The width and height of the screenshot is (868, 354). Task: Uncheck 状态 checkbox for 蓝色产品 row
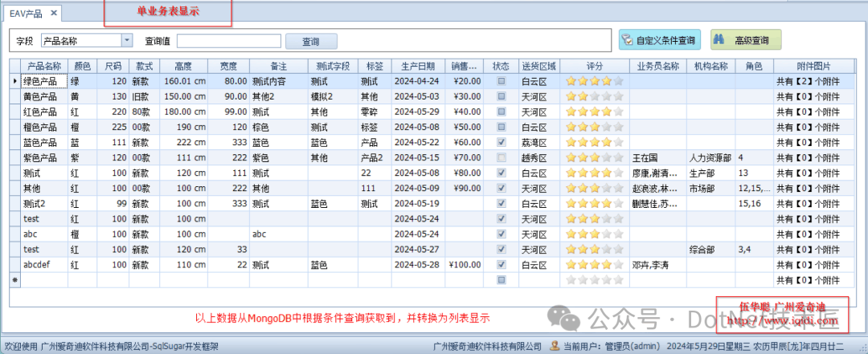point(502,143)
